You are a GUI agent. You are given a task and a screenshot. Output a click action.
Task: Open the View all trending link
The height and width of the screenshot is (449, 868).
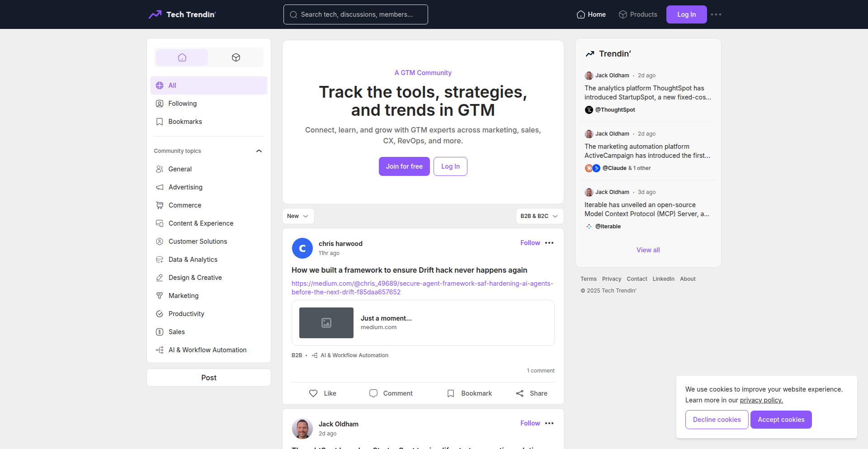tap(648, 250)
